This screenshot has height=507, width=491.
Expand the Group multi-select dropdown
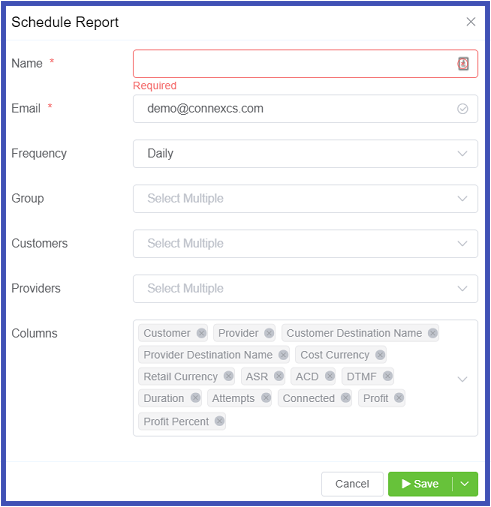coord(305,199)
